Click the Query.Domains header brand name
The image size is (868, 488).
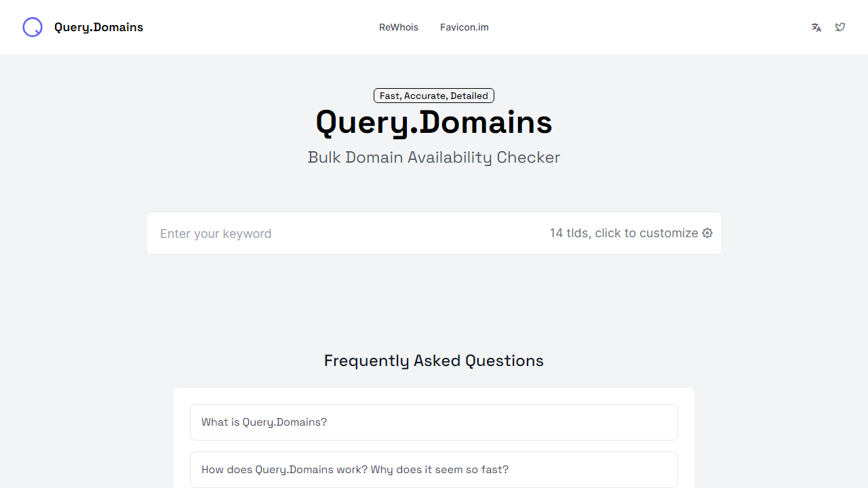99,27
